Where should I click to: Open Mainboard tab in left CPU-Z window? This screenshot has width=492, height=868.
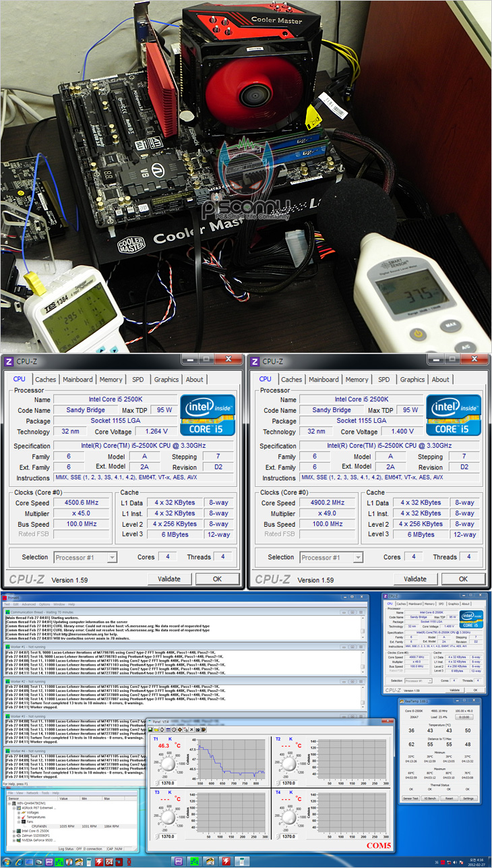click(x=78, y=380)
